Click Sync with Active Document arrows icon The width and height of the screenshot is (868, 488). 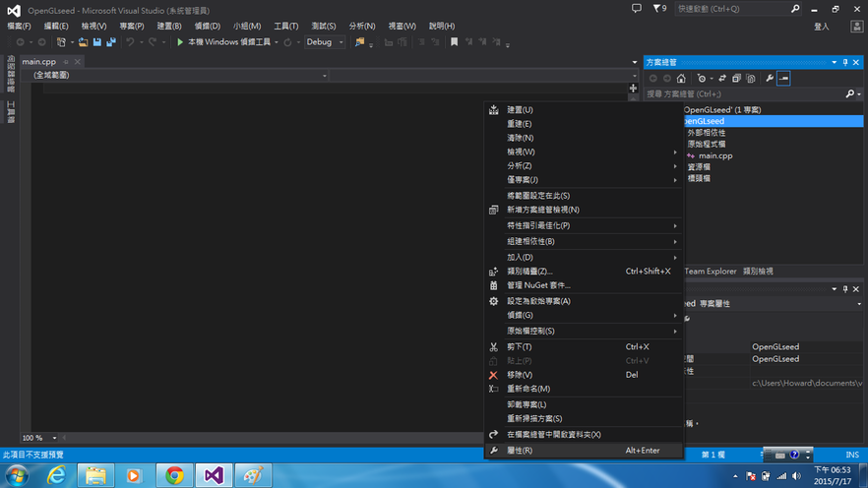point(722,79)
